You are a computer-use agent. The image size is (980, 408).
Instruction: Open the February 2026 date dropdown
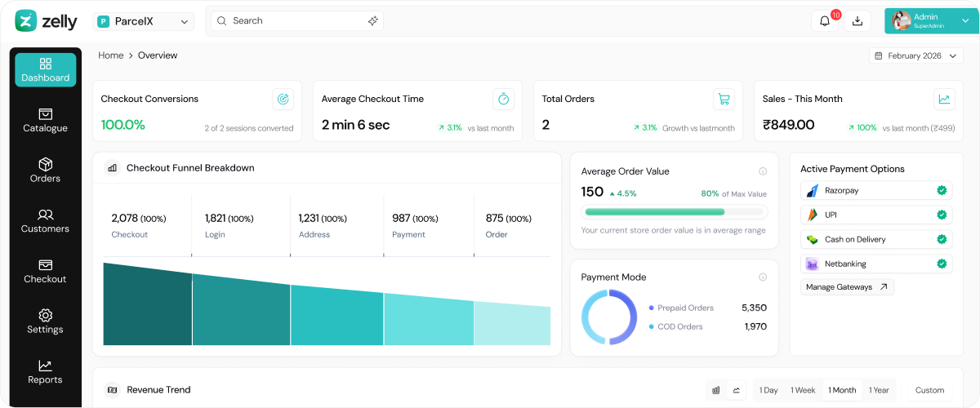point(916,55)
